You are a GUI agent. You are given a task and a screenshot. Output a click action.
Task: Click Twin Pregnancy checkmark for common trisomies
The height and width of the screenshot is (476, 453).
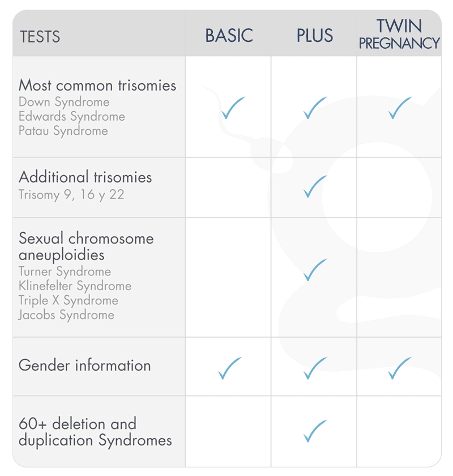[x=400, y=108]
